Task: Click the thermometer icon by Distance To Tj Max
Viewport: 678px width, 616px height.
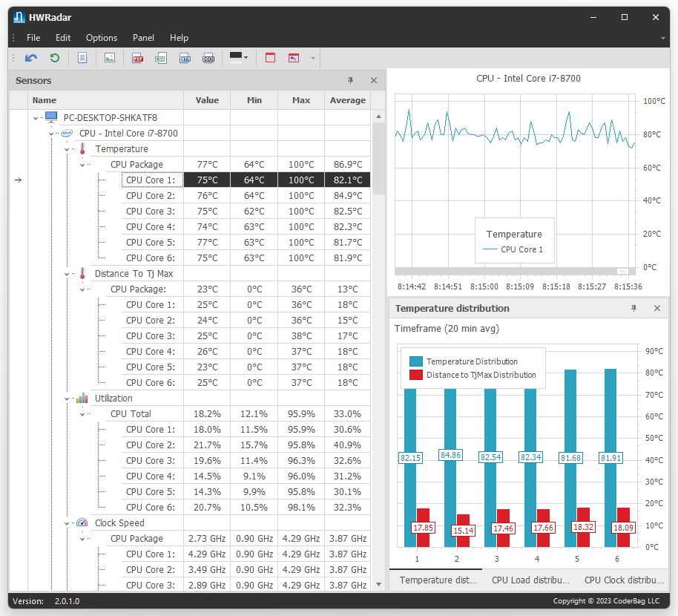Action: 82,273
